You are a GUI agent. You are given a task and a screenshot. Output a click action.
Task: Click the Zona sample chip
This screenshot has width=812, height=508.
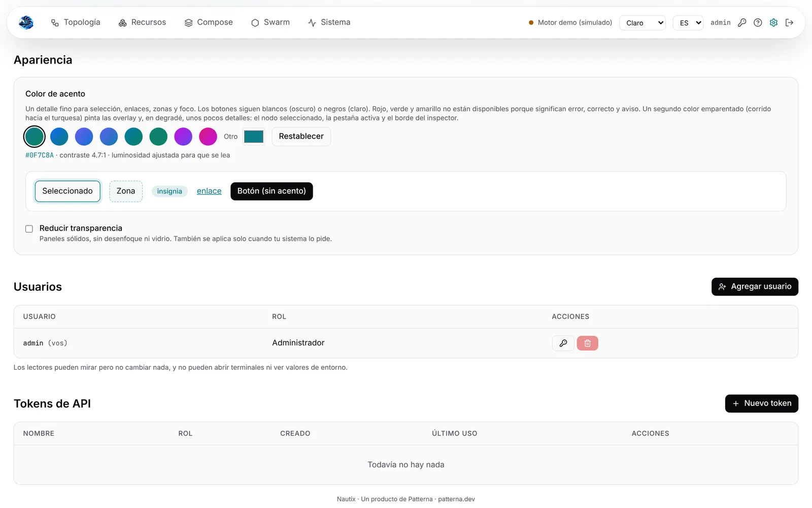point(126,191)
